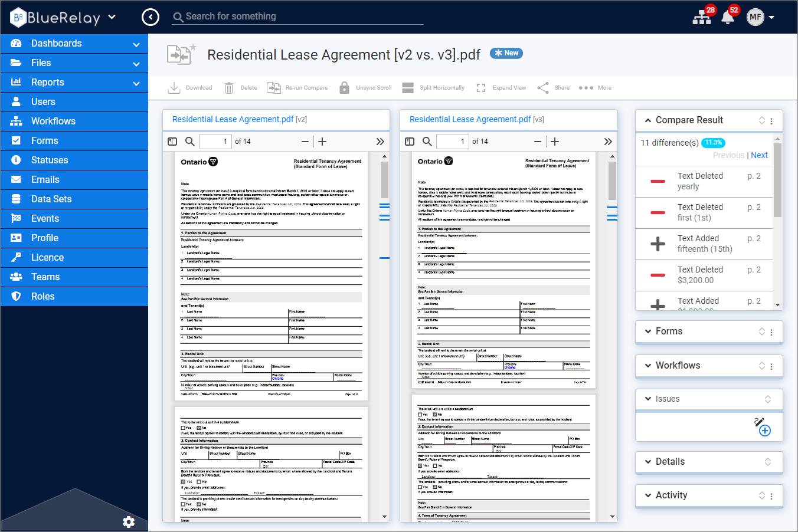Viewport: 798px width, 532px height.
Task: Reorder Compare Result panel handle
Action: pos(762,120)
